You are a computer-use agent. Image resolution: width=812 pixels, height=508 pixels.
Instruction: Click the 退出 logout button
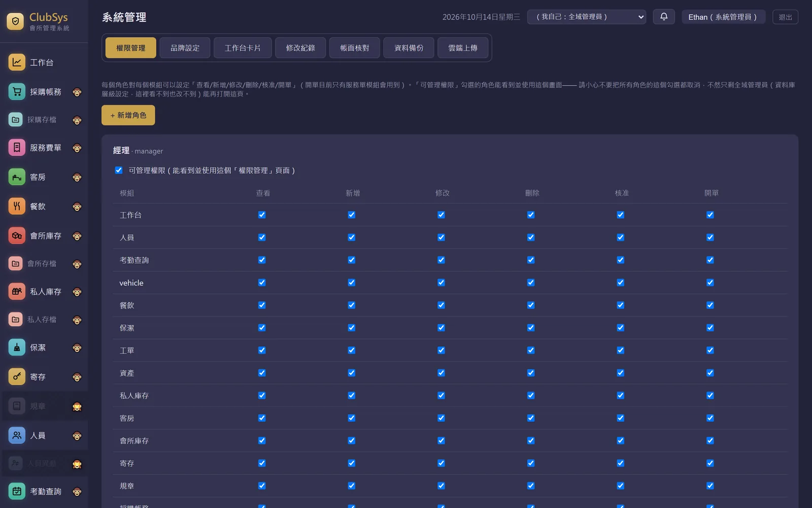pyautogui.click(x=786, y=17)
